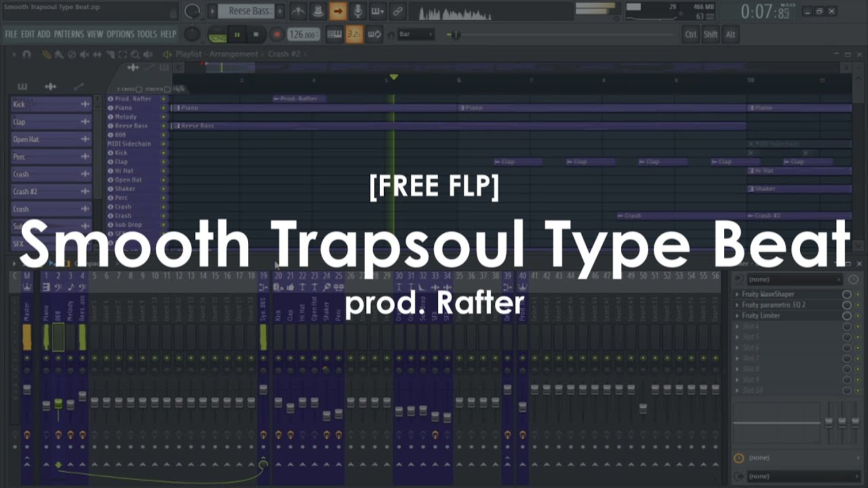Image resolution: width=868 pixels, height=488 pixels.
Task: Toggle SONG/pattern playback mode
Action: pyautogui.click(x=217, y=35)
